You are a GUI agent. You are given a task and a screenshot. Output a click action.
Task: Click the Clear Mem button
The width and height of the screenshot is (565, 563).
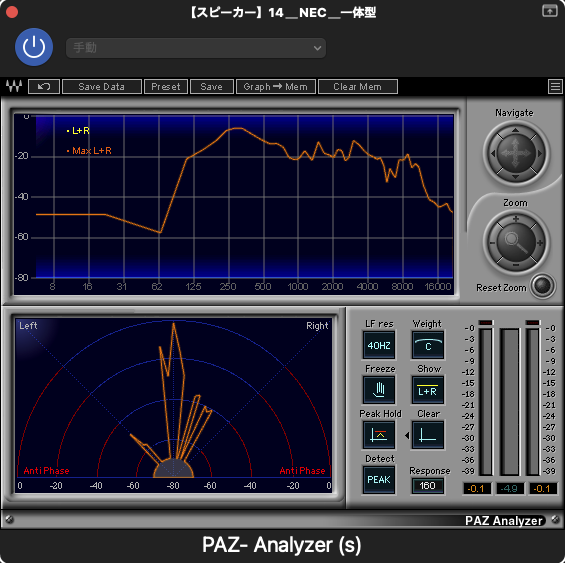point(357,87)
